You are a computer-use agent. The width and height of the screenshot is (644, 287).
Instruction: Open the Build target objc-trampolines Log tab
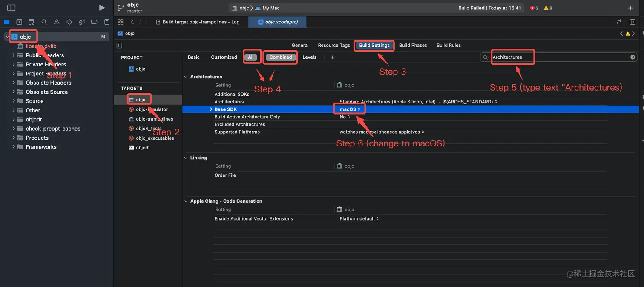coord(198,22)
